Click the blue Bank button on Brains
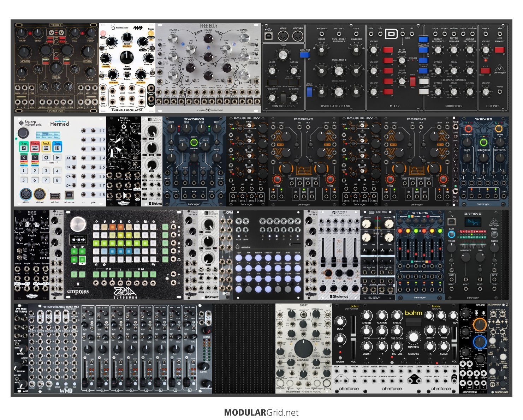Image resolution: width=523 pixels, height=420 pixels. (x=452, y=234)
